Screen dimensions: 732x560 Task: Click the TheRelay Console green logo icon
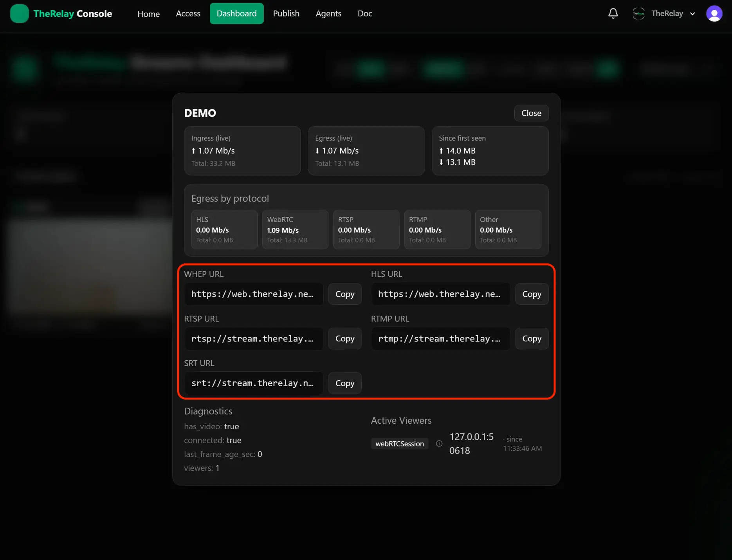click(x=20, y=14)
